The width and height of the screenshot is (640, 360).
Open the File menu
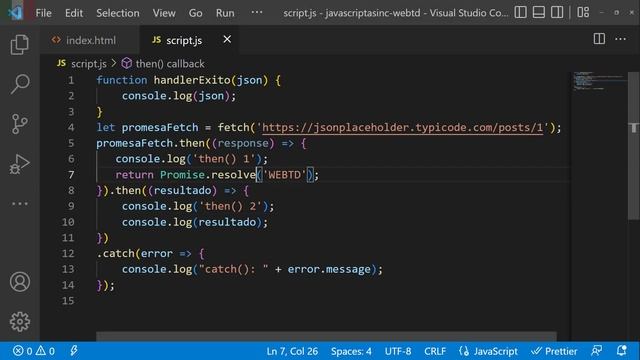click(x=43, y=13)
